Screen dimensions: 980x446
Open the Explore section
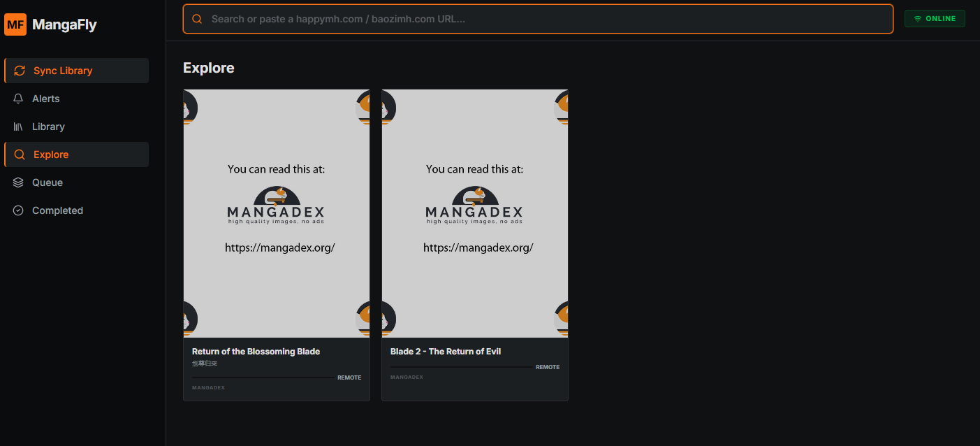tap(52, 154)
